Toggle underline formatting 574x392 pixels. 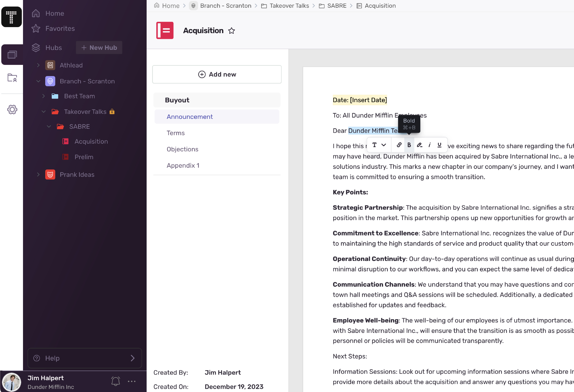(x=439, y=145)
